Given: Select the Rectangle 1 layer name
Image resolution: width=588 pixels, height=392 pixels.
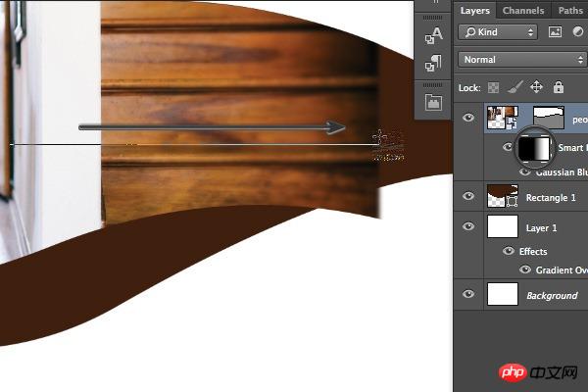Looking at the screenshot, I should pos(551,198).
